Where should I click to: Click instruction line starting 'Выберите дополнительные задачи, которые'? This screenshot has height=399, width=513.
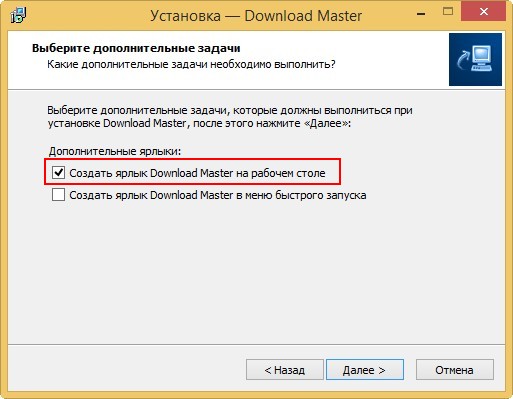[230, 110]
